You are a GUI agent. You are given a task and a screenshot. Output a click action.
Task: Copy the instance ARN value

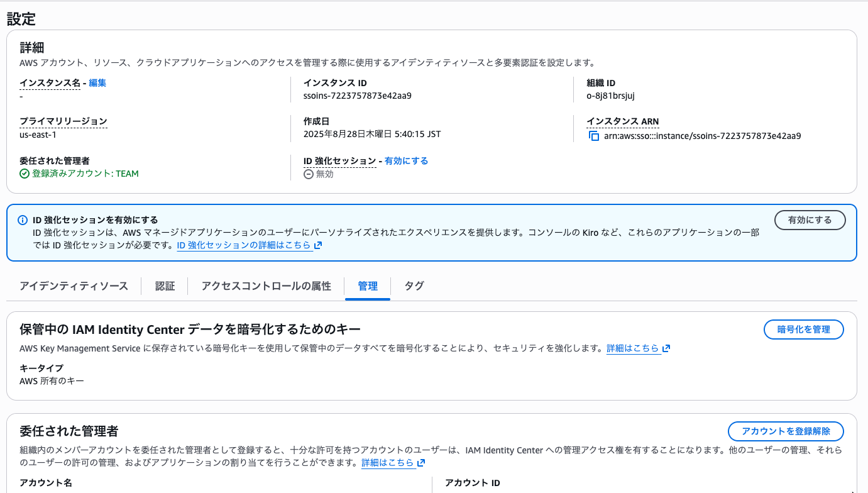pos(593,135)
